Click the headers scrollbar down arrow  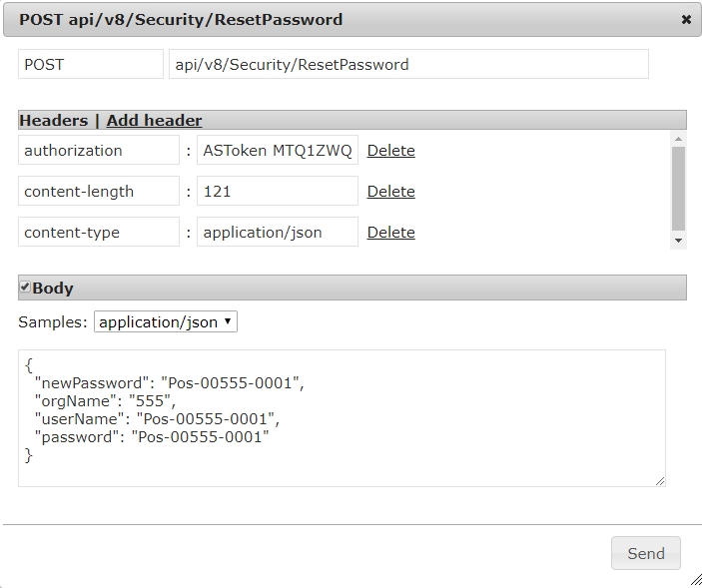[x=678, y=241]
